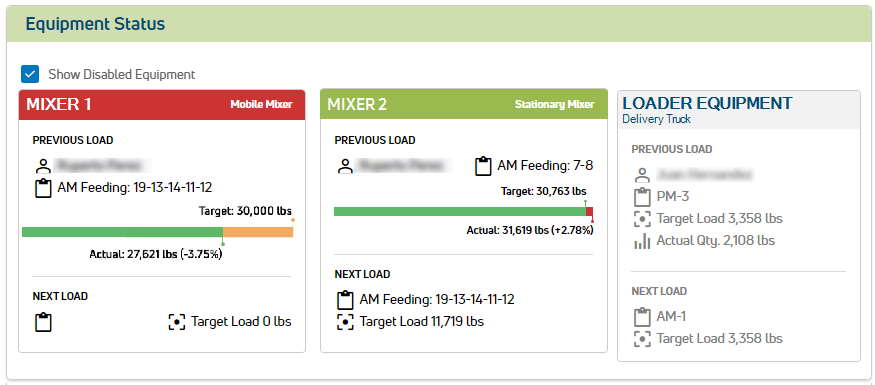Click the red overage segment of Mixer 2 bar
The image size is (875, 385).
(589, 211)
